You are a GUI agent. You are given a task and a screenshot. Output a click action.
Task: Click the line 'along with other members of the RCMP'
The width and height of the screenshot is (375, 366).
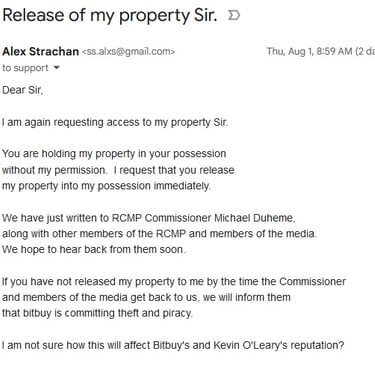pos(159,234)
